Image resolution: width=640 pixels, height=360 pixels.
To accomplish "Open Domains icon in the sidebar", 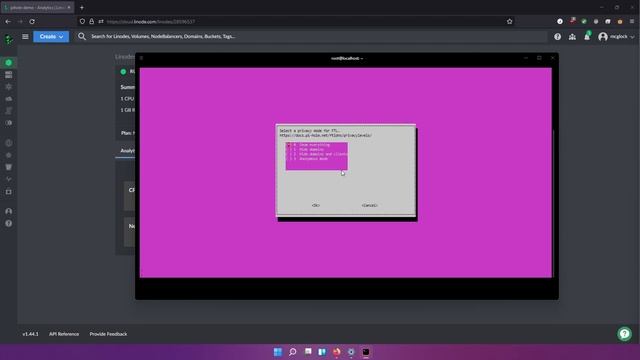I will 9,143.
